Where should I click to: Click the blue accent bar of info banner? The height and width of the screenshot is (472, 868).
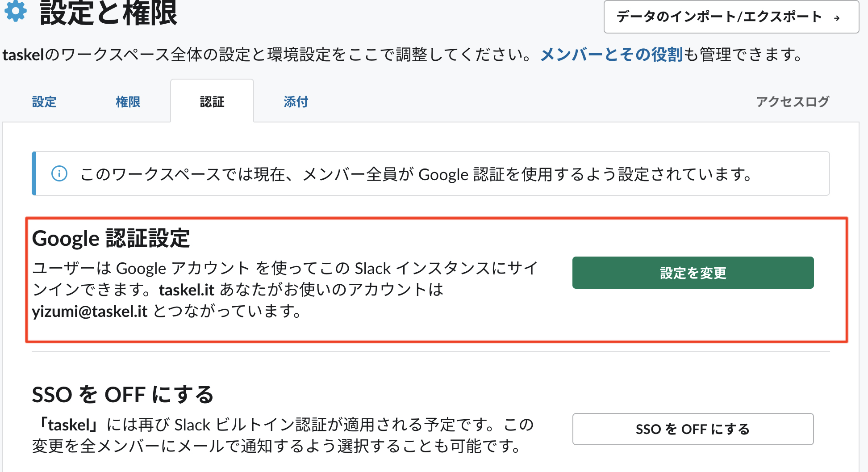tap(34, 173)
